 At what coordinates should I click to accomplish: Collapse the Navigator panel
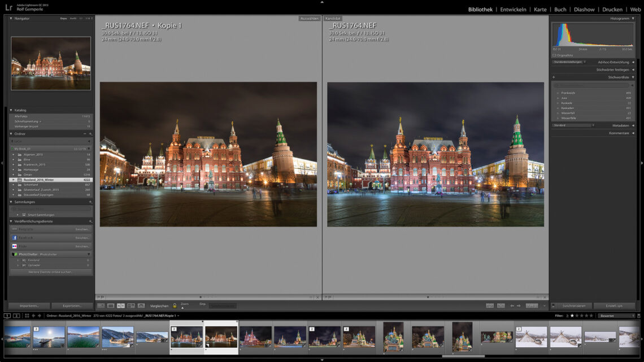[11, 19]
